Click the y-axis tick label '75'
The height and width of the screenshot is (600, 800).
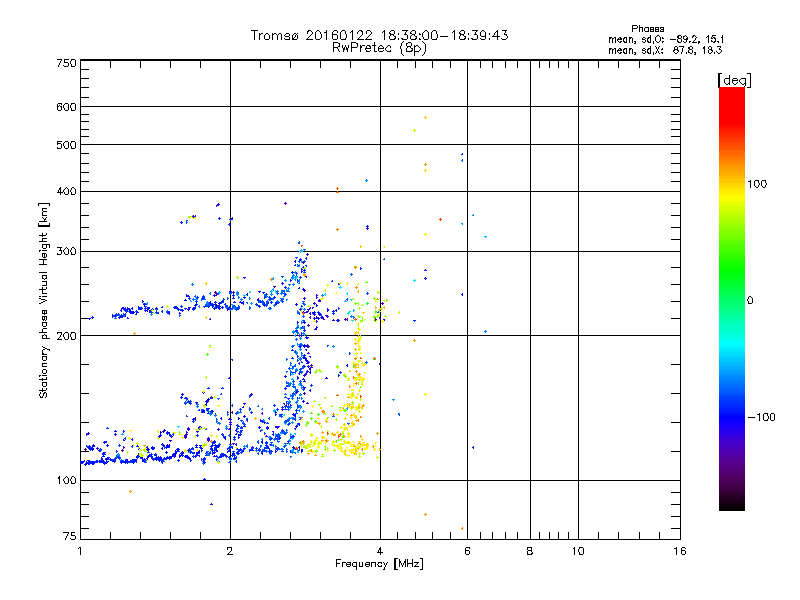point(69,536)
